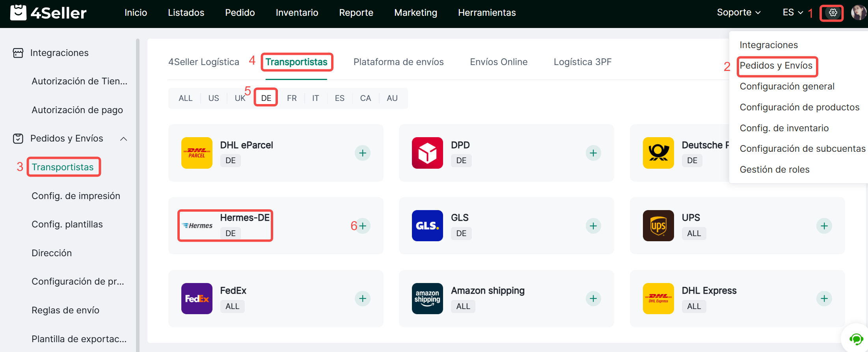The height and width of the screenshot is (352, 868).
Task: Go to Reglas de envío in sidebar
Action: click(65, 310)
